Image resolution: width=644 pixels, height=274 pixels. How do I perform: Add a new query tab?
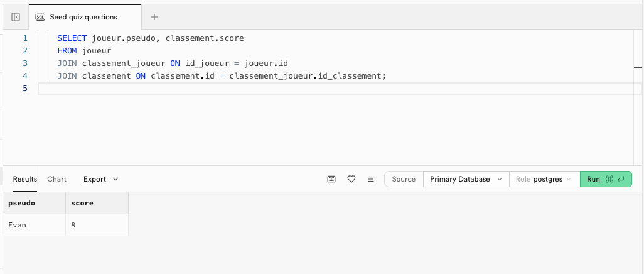click(x=154, y=17)
